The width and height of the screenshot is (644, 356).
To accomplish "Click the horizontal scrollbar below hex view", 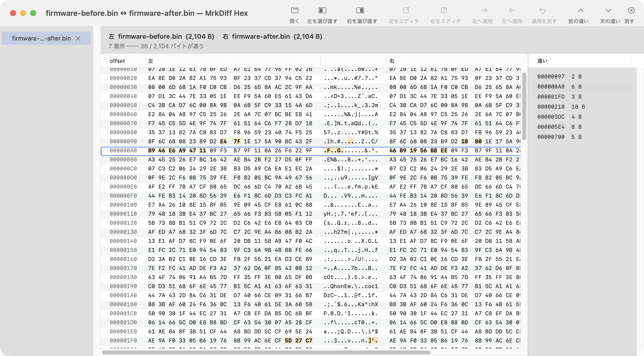I will [266, 352].
